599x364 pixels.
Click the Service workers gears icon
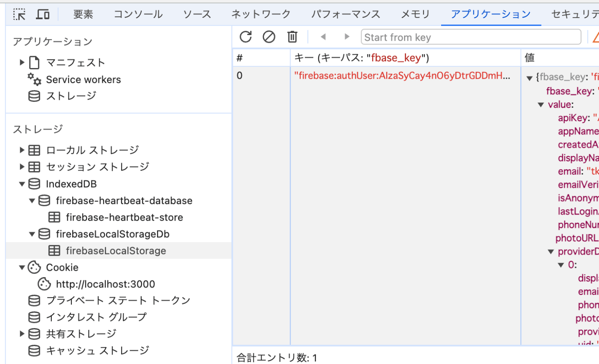pos(34,79)
